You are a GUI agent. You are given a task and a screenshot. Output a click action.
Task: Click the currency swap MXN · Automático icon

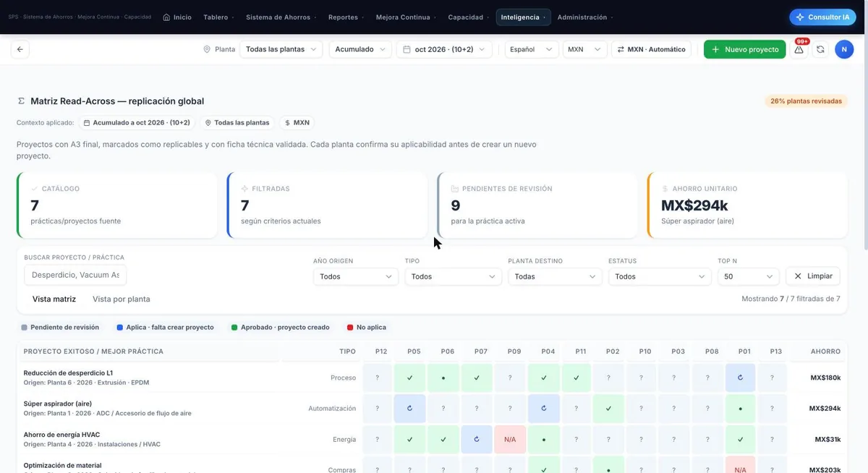point(621,49)
